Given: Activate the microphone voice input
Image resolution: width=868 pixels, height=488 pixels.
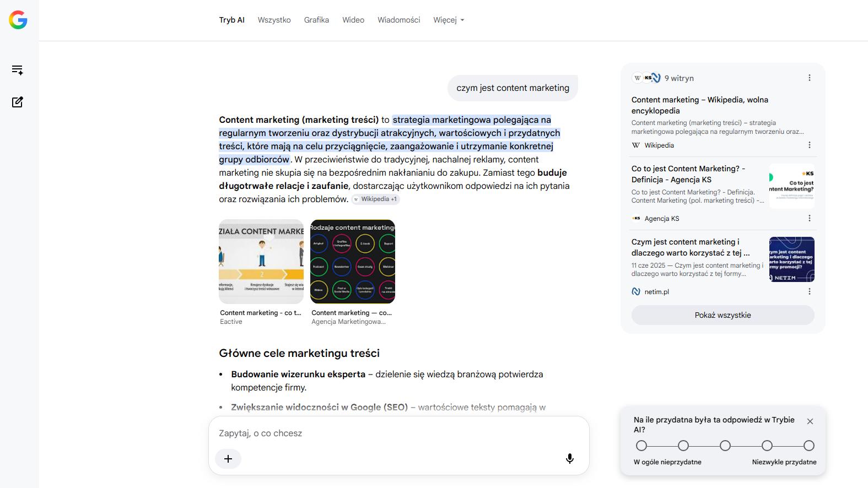Looking at the screenshot, I should tap(570, 459).
